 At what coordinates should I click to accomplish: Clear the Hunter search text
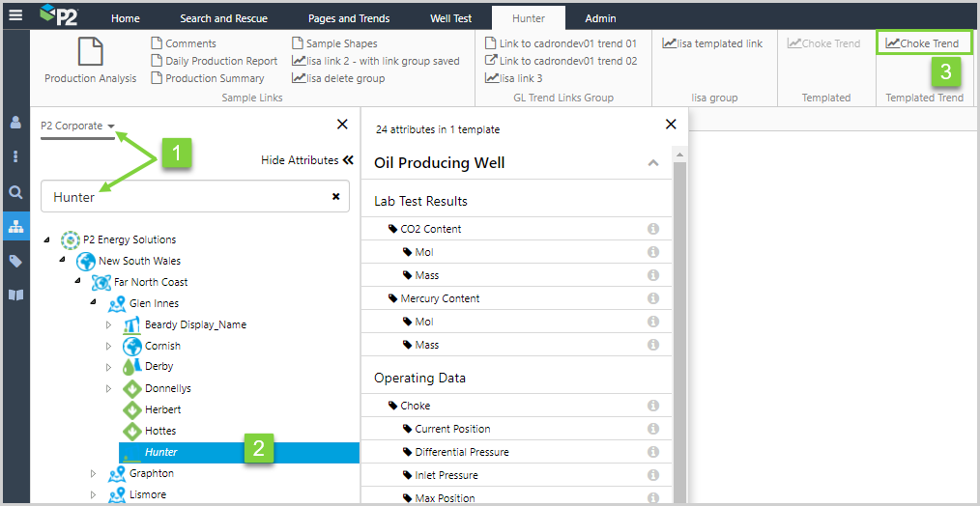[x=335, y=196]
